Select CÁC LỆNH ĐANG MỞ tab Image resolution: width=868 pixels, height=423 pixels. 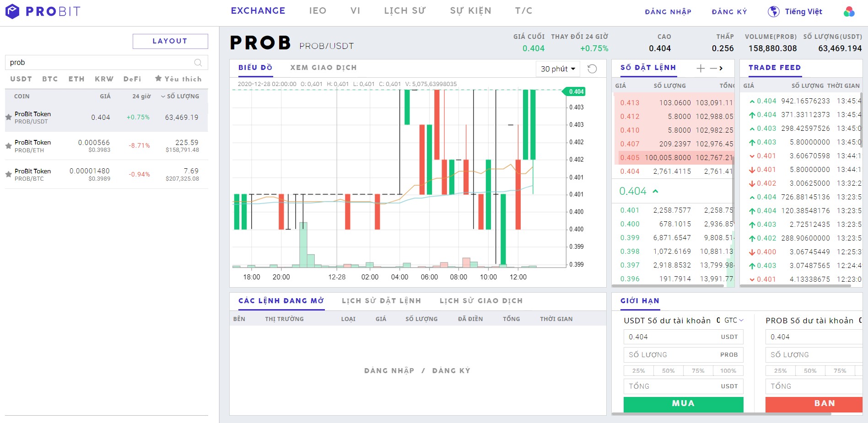click(x=281, y=301)
